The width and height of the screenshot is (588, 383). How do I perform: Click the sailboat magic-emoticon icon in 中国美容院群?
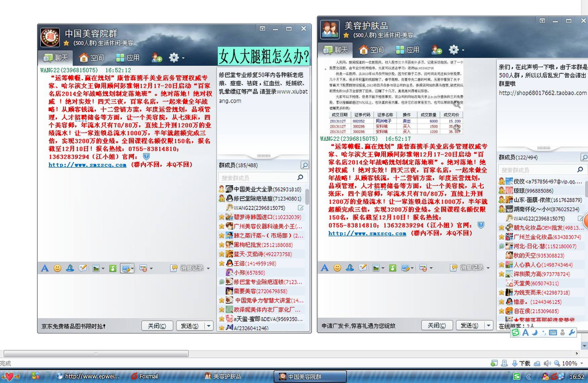[70, 268]
